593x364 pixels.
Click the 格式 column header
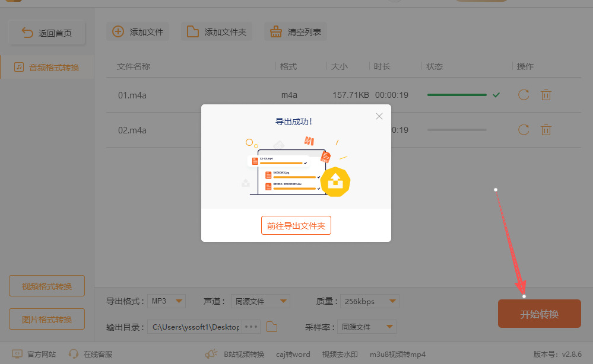288,66
